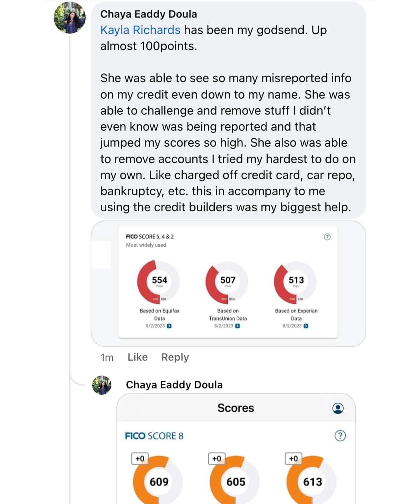Click the blue arrow next to TransUnion date
Viewport: 420px width, 504px height.
237,326
